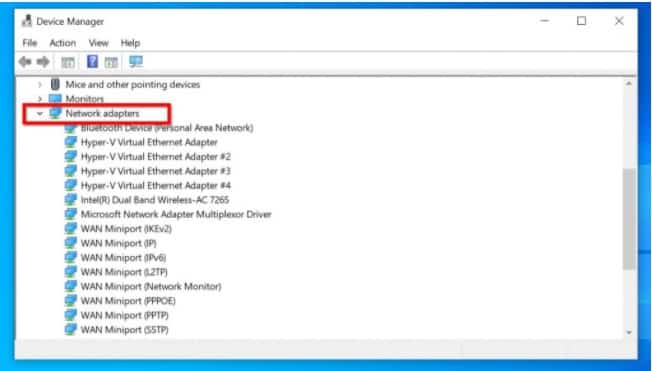Viewport: 652px width, 371px height.
Task: Click adapter icon beside WAN Miniport (PPPOE)
Action: pyautogui.click(x=71, y=301)
